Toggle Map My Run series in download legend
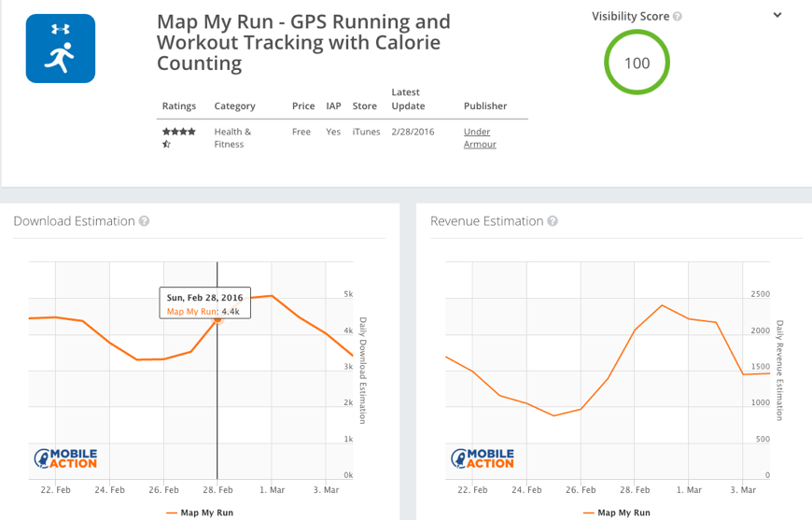This screenshot has height=520, width=812. [x=200, y=513]
